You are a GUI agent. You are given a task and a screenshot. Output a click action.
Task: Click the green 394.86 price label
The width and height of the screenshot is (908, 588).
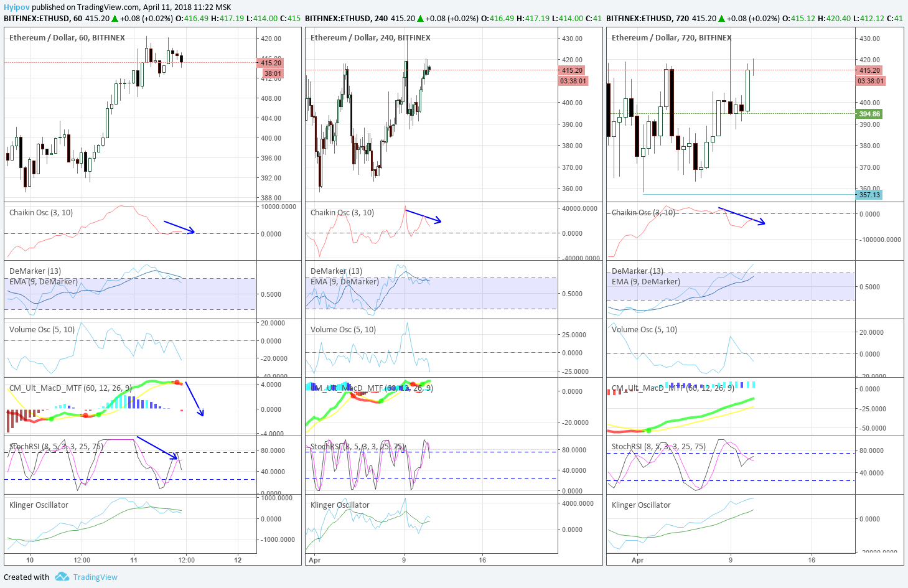click(x=869, y=114)
